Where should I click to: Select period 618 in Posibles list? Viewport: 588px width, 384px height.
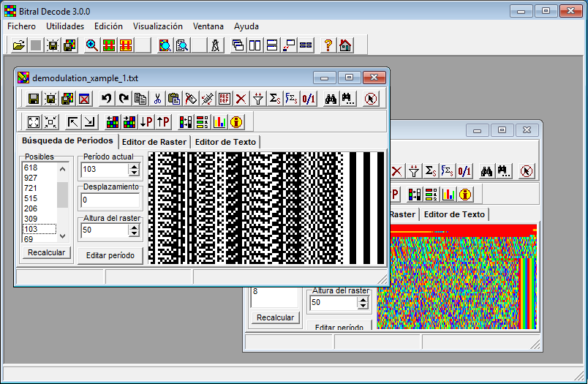39,167
